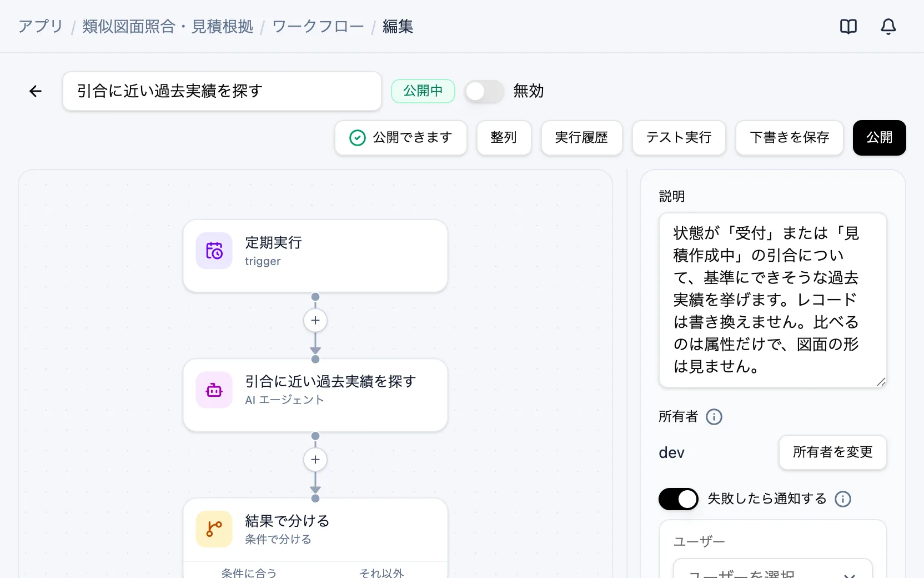Show info next to 所有者
Screen dimensions: 924x578
(x=714, y=417)
